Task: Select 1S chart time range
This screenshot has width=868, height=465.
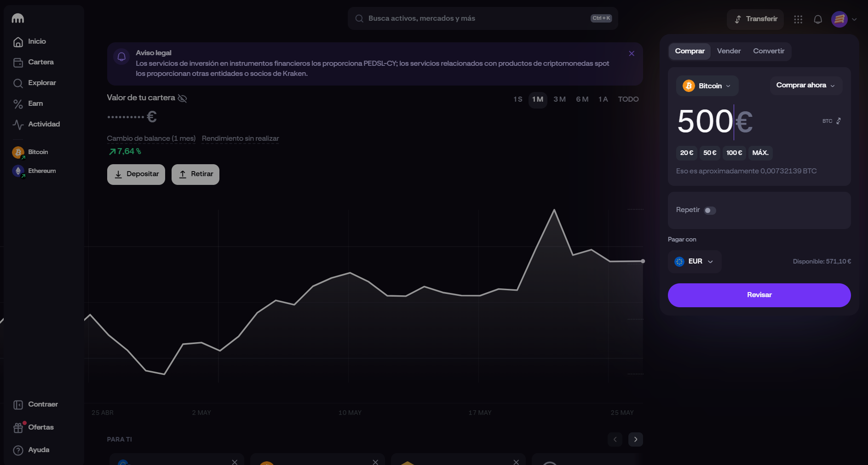Action: pyautogui.click(x=518, y=99)
